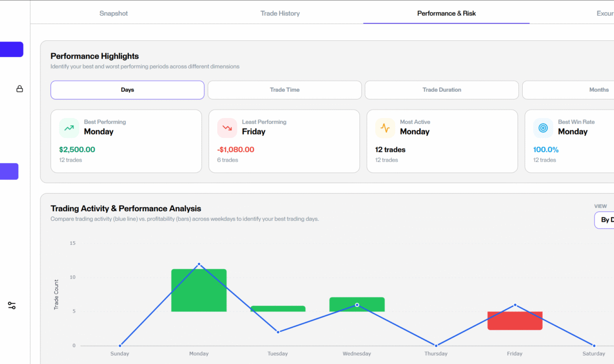Click Friday's data point on the blue line
The width and height of the screenshot is (614, 364).
pyautogui.click(x=515, y=305)
